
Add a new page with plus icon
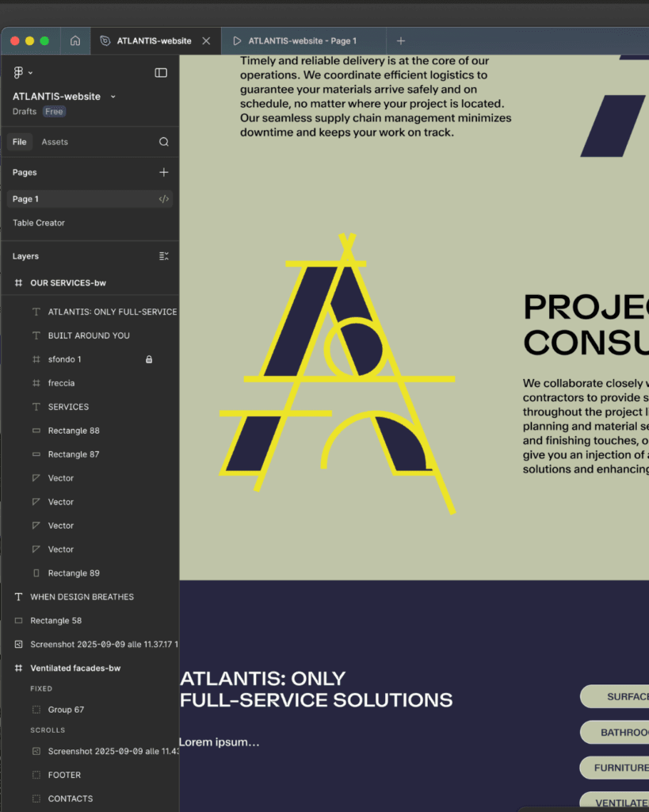(x=164, y=172)
